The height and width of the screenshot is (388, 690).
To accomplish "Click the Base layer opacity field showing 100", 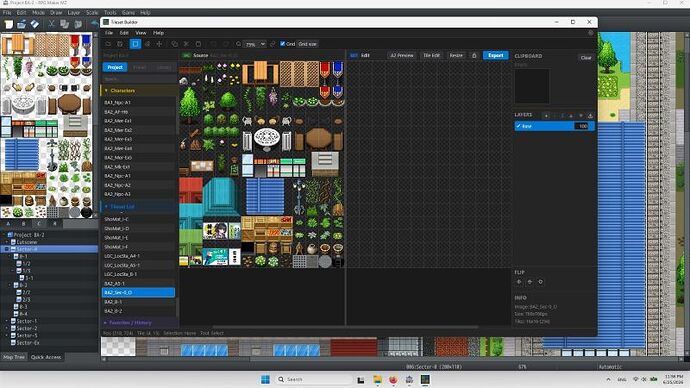I will (x=582, y=126).
